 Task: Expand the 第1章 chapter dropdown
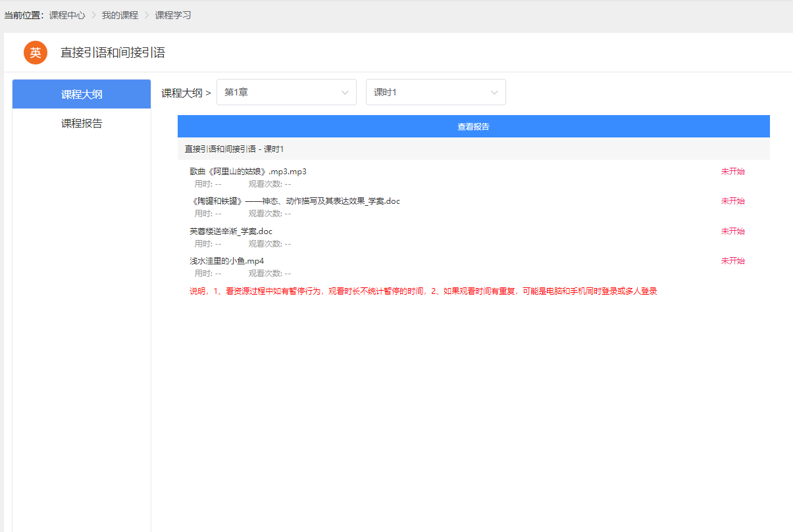tap(286, 92)
